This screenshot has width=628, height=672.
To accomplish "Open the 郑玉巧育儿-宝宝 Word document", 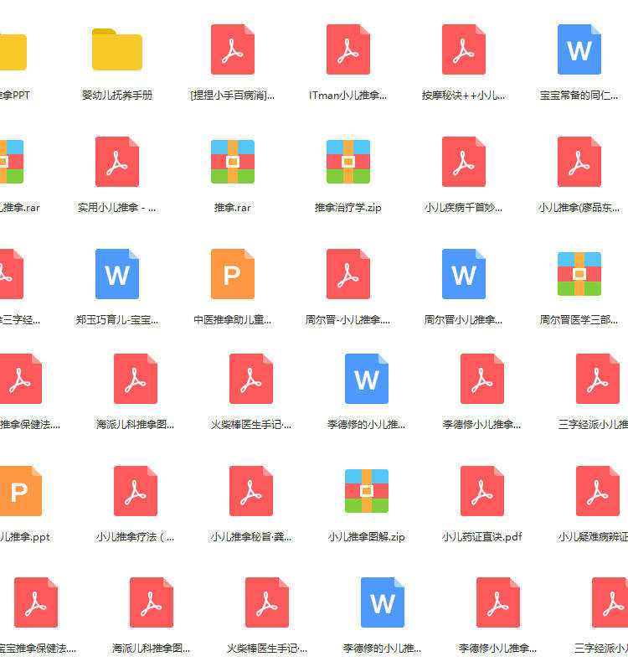I will pos(117,274).
